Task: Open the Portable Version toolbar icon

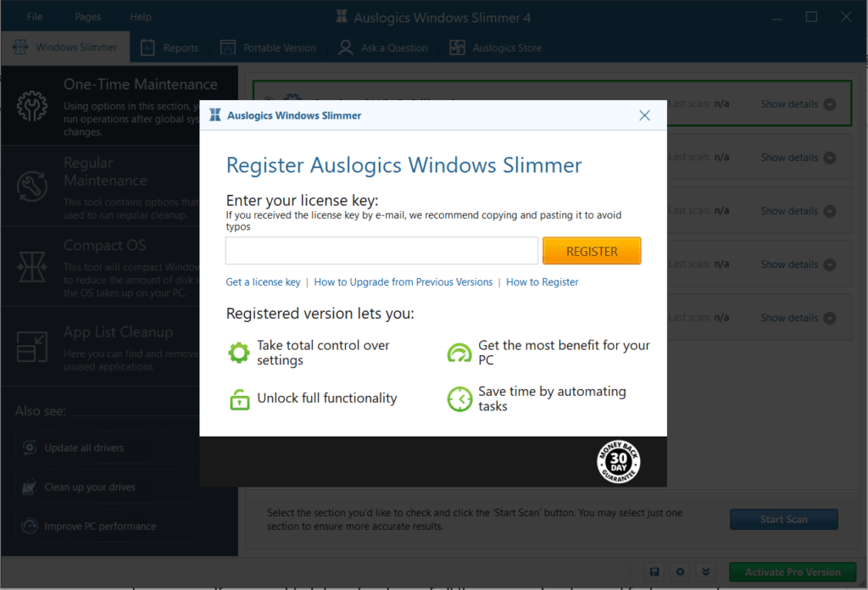Action: coord(227,47)
